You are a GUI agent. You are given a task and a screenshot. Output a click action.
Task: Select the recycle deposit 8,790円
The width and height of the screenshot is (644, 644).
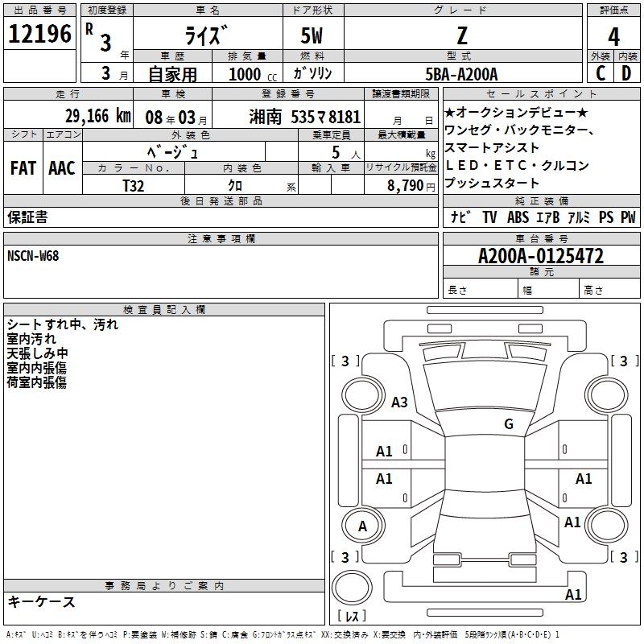[x=411, y=186]
